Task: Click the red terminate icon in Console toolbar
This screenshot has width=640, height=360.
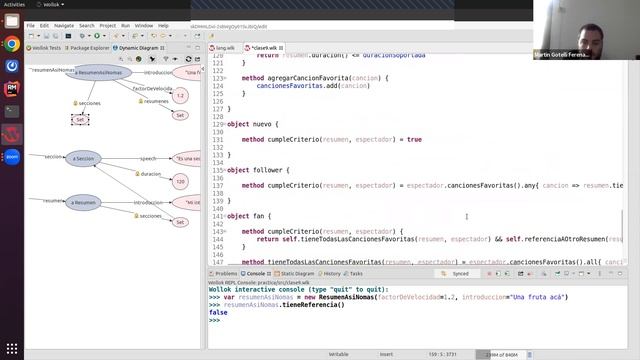Action: [489, 274]
